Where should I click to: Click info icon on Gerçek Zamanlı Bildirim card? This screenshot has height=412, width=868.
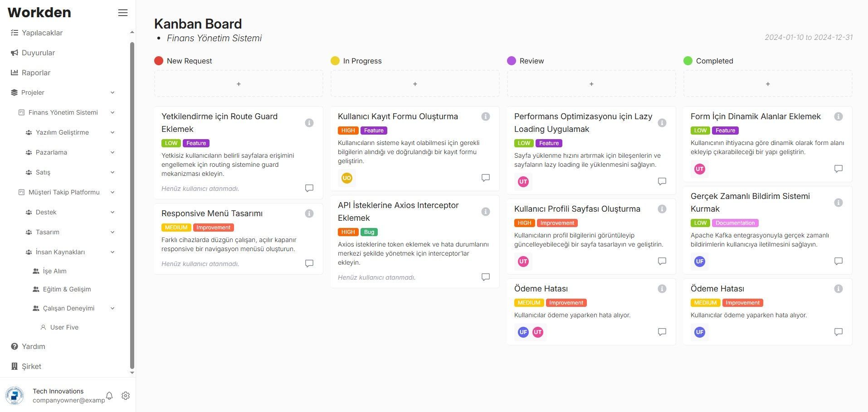838,203
